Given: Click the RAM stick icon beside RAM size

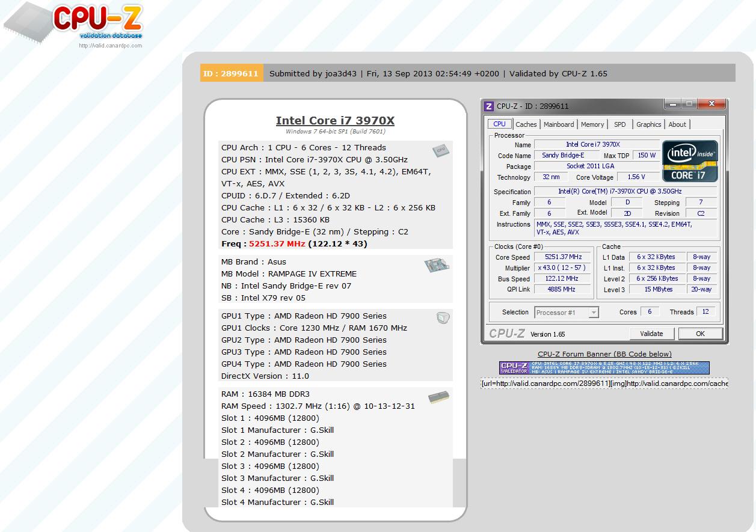Looking at the screenshot, I should point(438,397).
